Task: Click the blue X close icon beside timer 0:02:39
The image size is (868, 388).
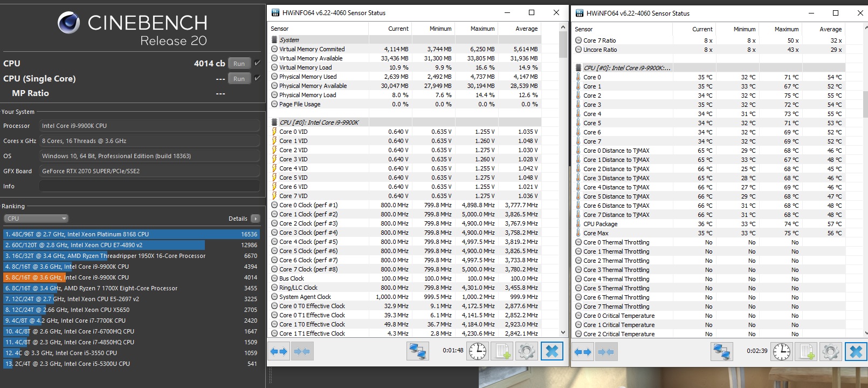Action: click(856, 352)
